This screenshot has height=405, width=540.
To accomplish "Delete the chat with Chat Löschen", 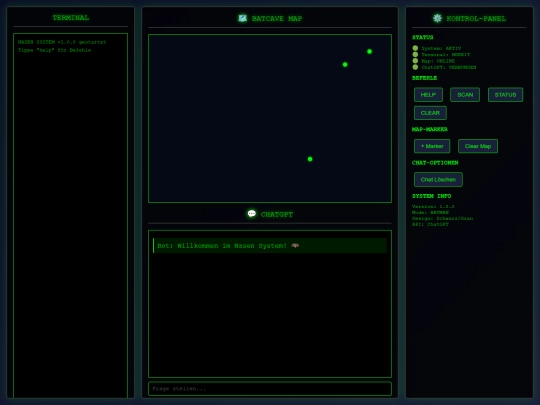I will pos(438,179).
